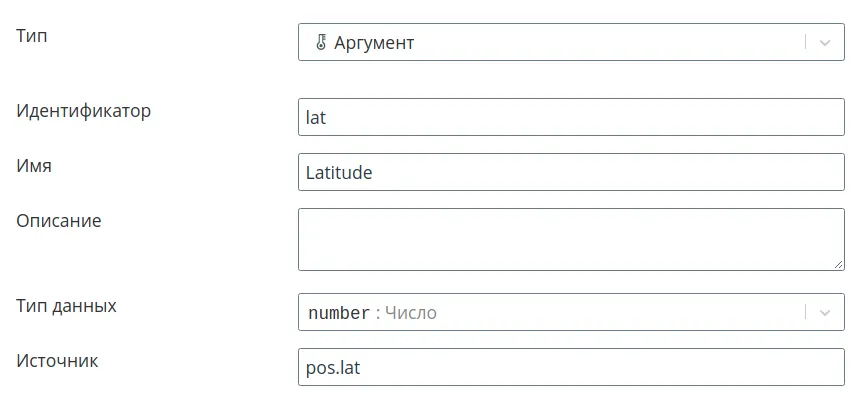Click the thermometer icon beside Аргумент
The image size is (856, 393).
pyautogui.click(x=321, y=42)
